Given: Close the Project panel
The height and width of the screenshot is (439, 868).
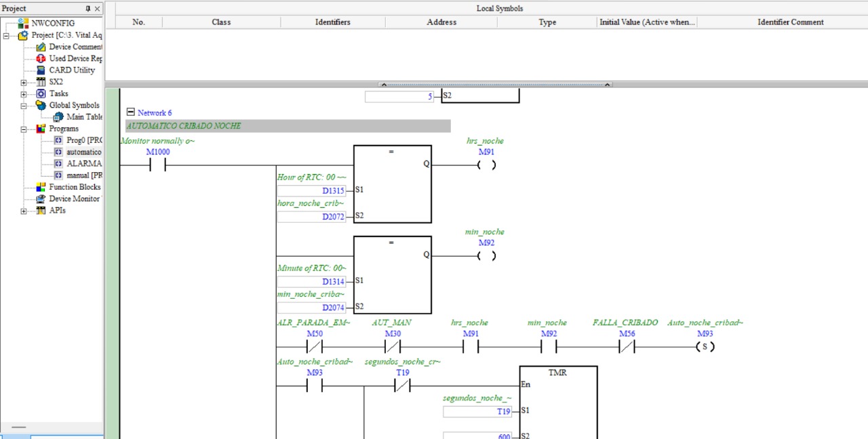Looking at the screenshot, I should (97, 8).
